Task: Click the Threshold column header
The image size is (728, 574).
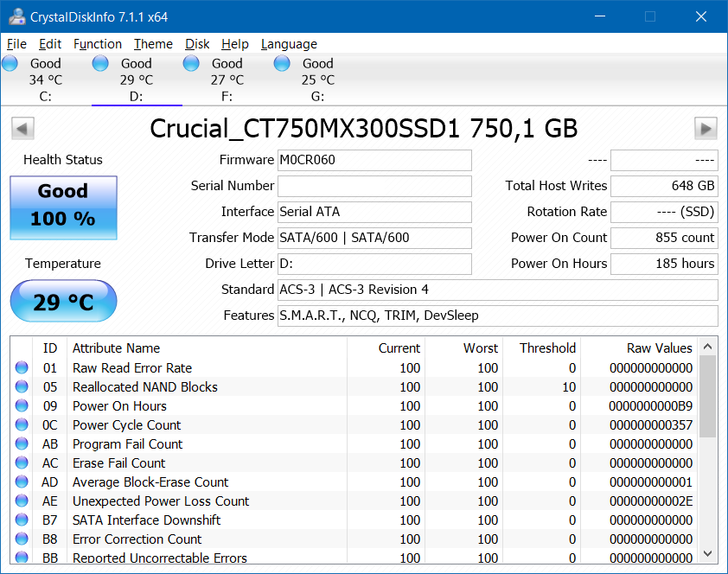Action: point(541,348)
